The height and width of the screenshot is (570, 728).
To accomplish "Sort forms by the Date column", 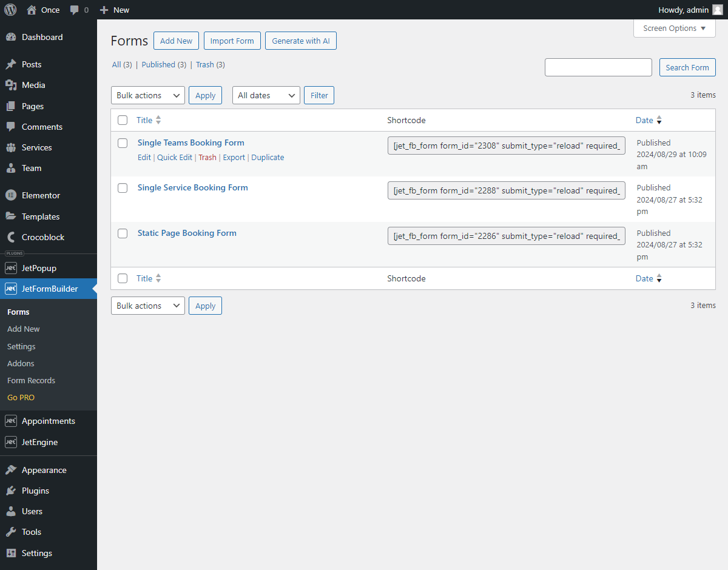I will [x=645, y=120].
